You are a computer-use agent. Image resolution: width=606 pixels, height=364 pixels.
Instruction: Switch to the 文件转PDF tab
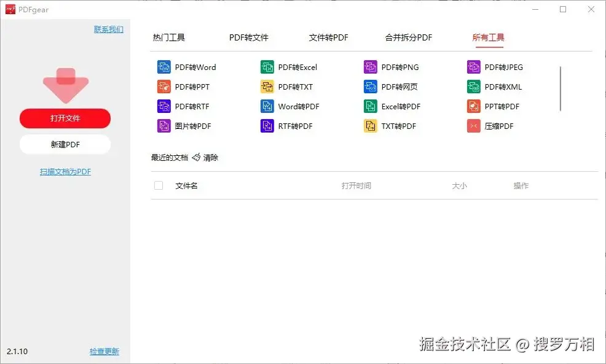[x=328, y=37]
